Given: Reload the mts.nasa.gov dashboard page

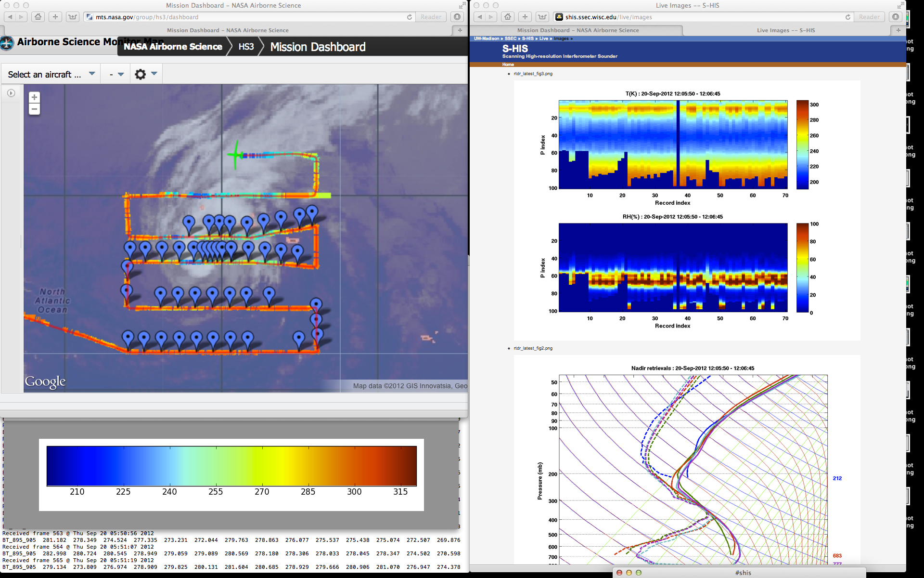Looking at the screenshot, I should (x=410, y=17).
